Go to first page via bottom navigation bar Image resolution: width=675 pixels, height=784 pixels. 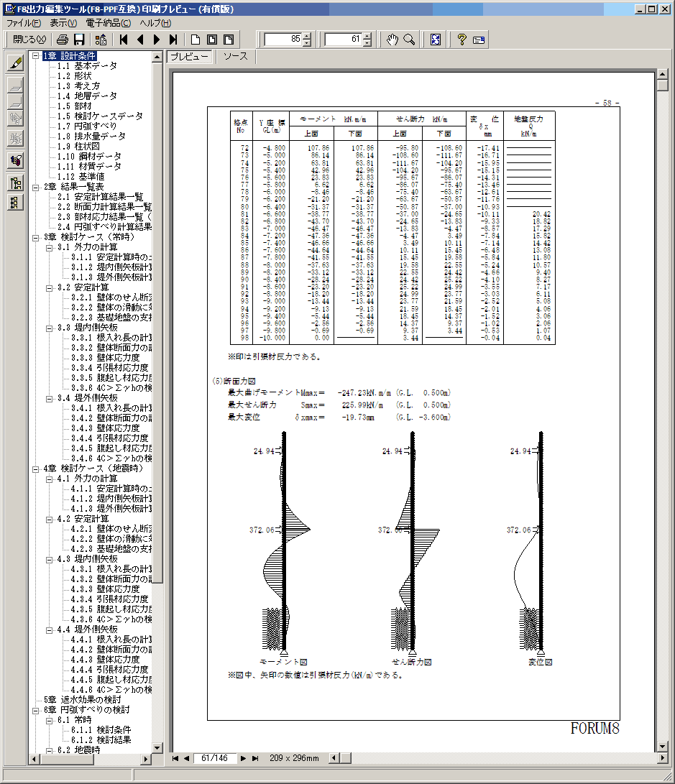coord(175,759)
